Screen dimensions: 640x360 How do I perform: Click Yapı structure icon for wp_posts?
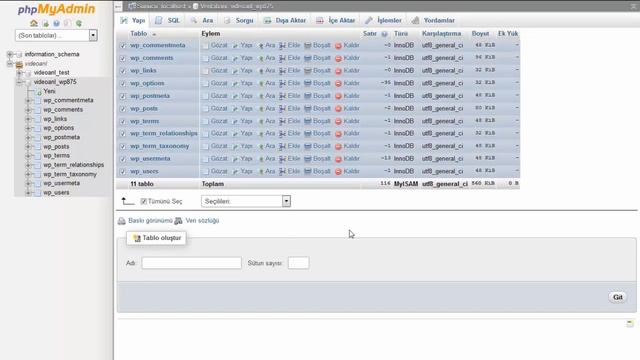coord(236,109)
